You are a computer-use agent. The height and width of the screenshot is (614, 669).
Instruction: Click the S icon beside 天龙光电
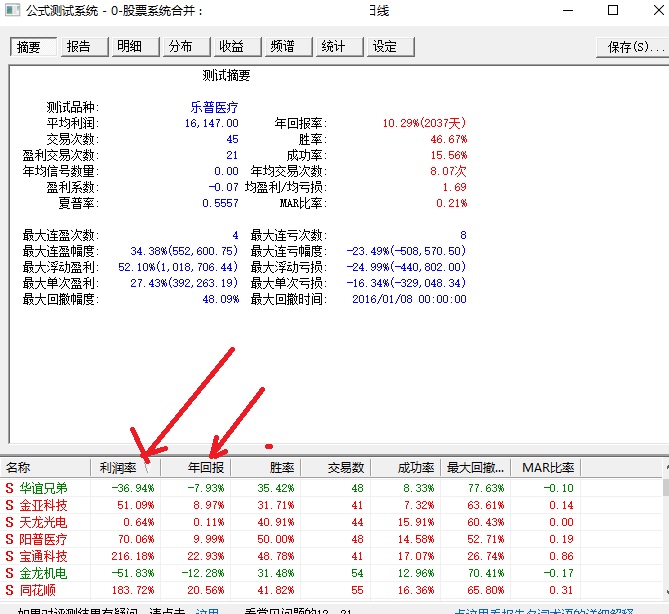[x=9, y=522]
